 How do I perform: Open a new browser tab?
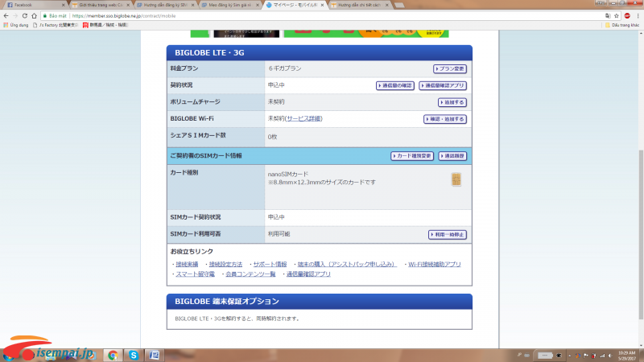(398, 5)
